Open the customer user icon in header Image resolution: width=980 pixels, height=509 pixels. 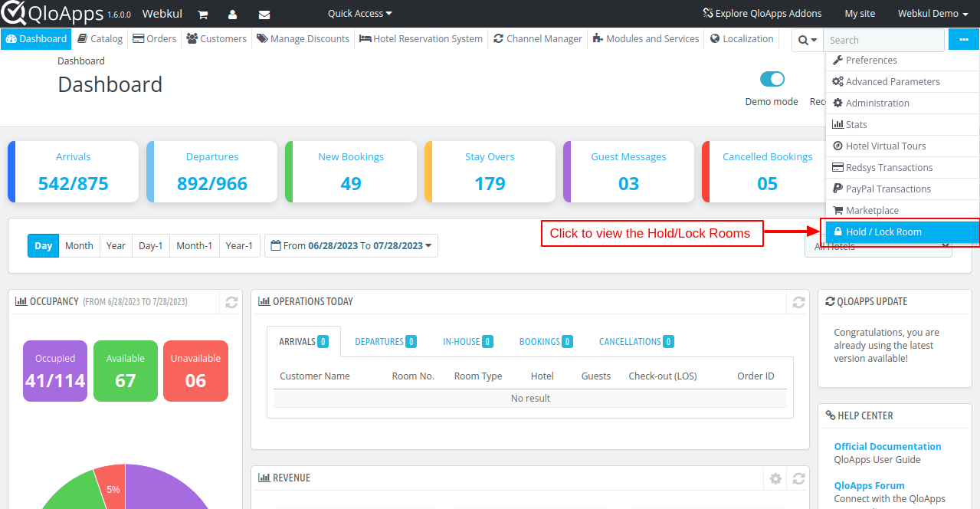coord(233,15)
